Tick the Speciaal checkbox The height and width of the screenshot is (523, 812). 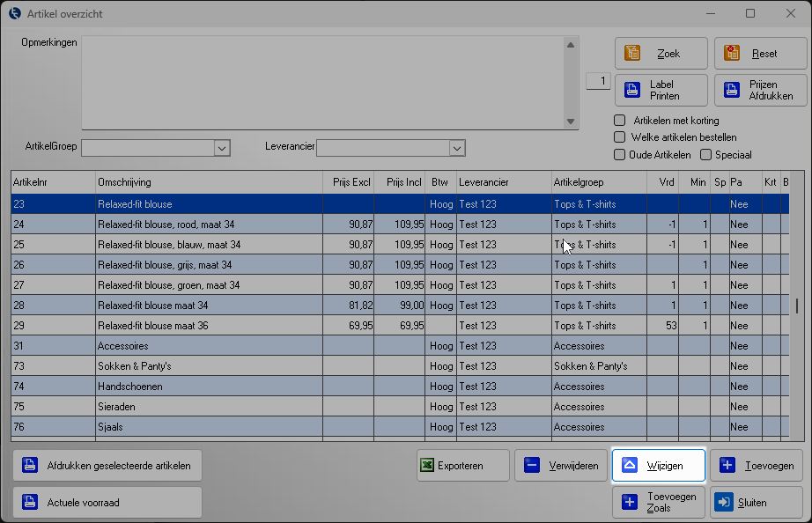[705, 154]
